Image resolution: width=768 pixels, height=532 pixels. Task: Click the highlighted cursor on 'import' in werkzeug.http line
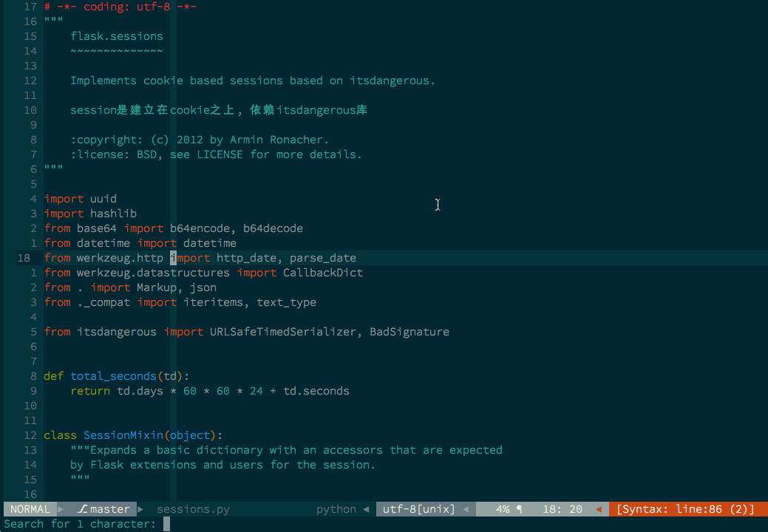point(173,258)
